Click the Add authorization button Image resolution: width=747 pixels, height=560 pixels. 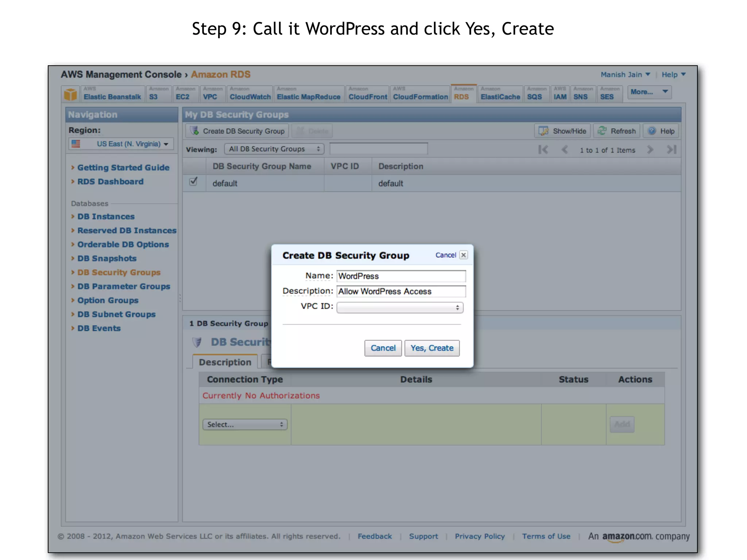[622, 424]
